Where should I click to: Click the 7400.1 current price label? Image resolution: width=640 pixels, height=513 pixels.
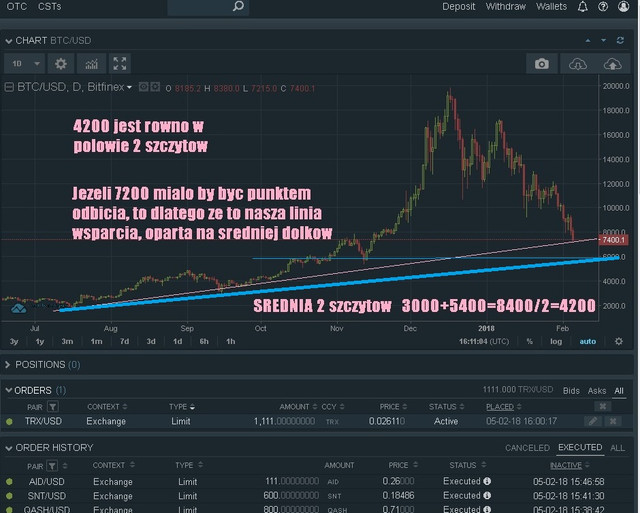(613, 240)
